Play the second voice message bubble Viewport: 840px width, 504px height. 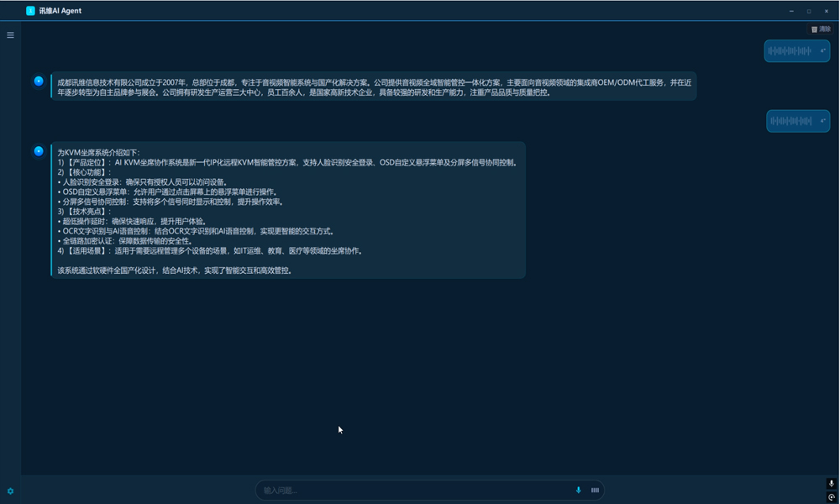(x=798, y=121)
